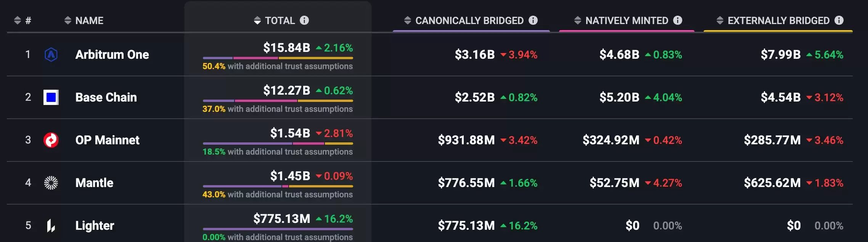Click the Arbitrum One logo icon
The height and width of the screenshot is (242, 868).
coord(51,55)
